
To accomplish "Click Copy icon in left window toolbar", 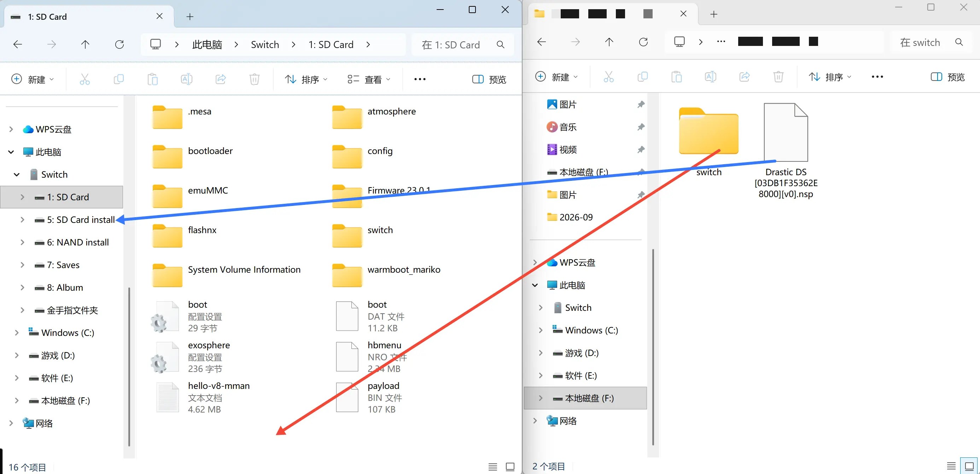I will pos(119,79).
